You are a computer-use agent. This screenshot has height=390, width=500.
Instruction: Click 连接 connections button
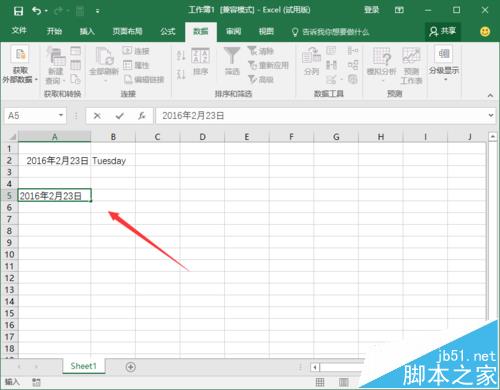pyautogui.click(x=136, y=51)
